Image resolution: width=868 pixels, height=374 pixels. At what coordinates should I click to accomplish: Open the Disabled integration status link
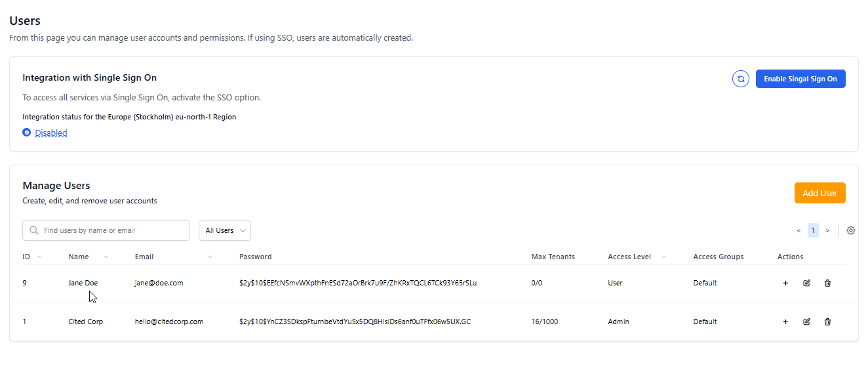pyautogui.click(x=51, y=133)
